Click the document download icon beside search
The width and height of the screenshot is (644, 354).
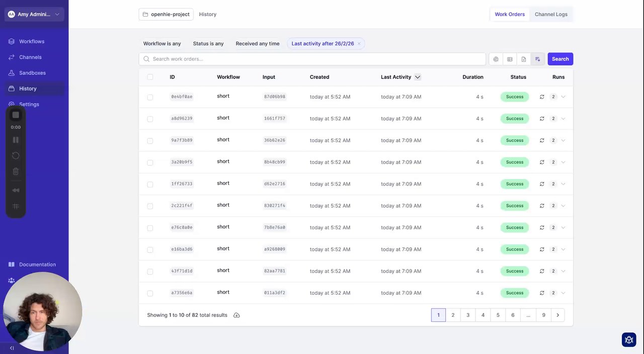point(524,59)
